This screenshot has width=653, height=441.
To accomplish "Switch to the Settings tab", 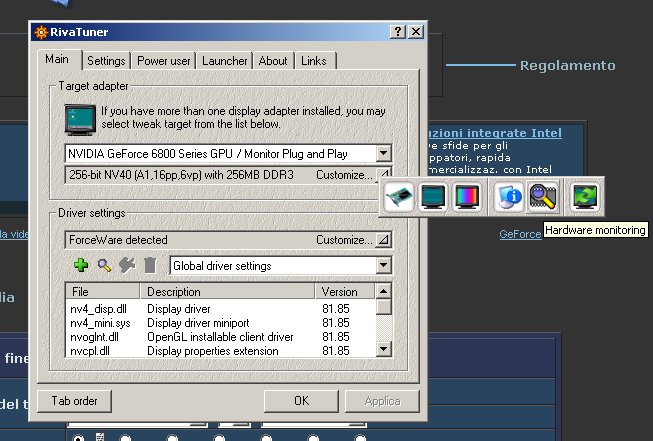I will click(106, 61).
